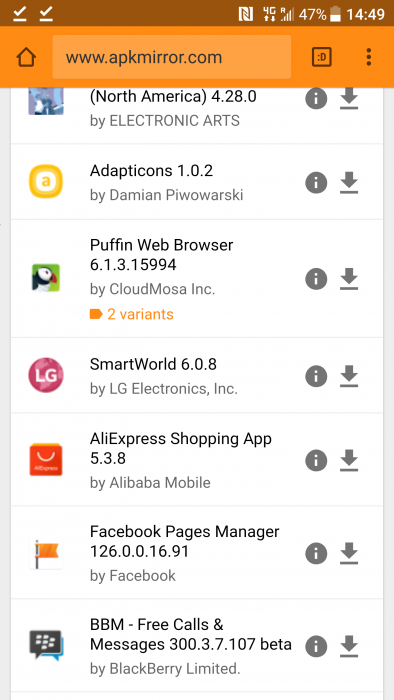The image size is (394, 700).
Task: Open Facebook Pages Manager 126.0.0.16.91 link
Action: 185,542
